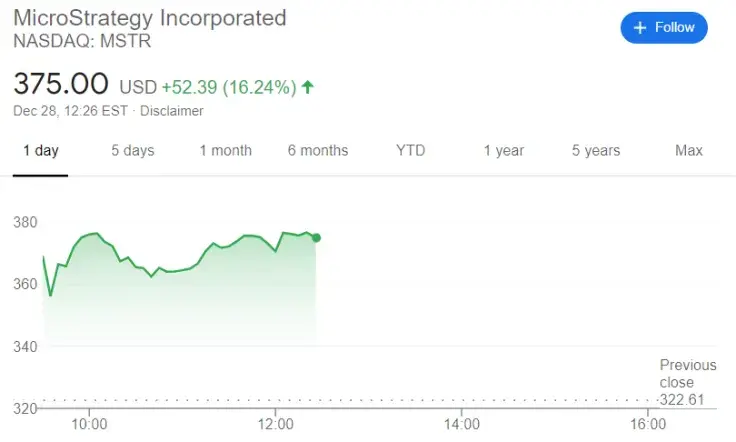
Task: Select the Max range tab
Action: coord(689,151)
